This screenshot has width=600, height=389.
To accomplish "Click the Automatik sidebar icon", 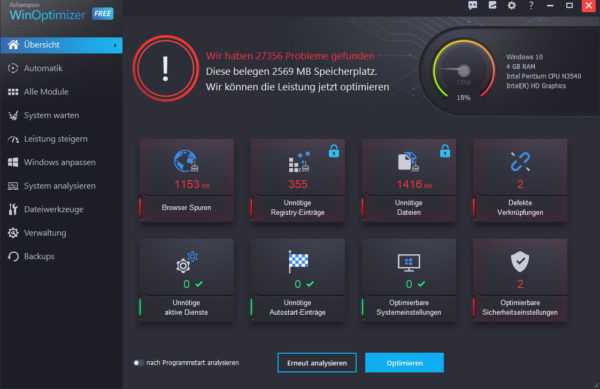I will (x=13, y=68).
